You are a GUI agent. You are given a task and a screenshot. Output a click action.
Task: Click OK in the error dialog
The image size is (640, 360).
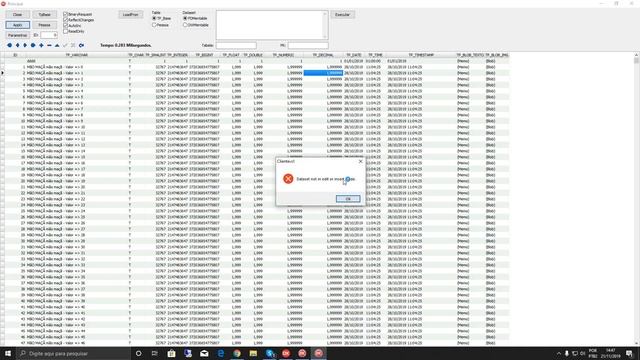(x=348, y=199)
